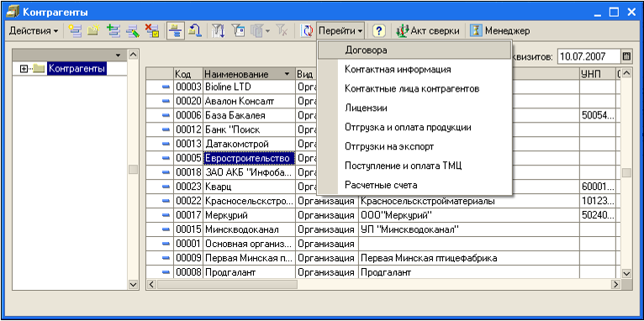644x321 pixels.
Task: Click the tree panel scrollbar down arrow
Action: (133, 284)
